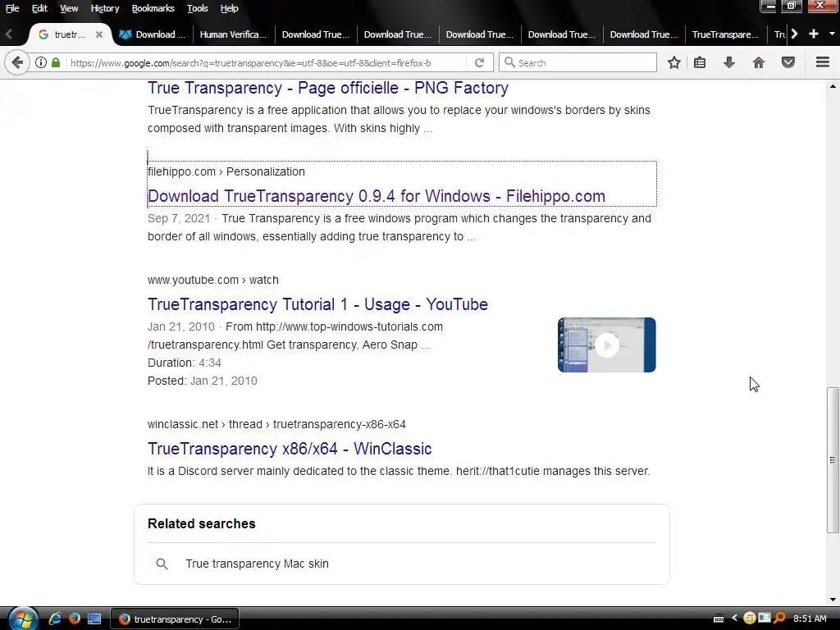Click truetransparency Firefox taskbar button
Screen dimensions: 840x630
pos(175,619)
